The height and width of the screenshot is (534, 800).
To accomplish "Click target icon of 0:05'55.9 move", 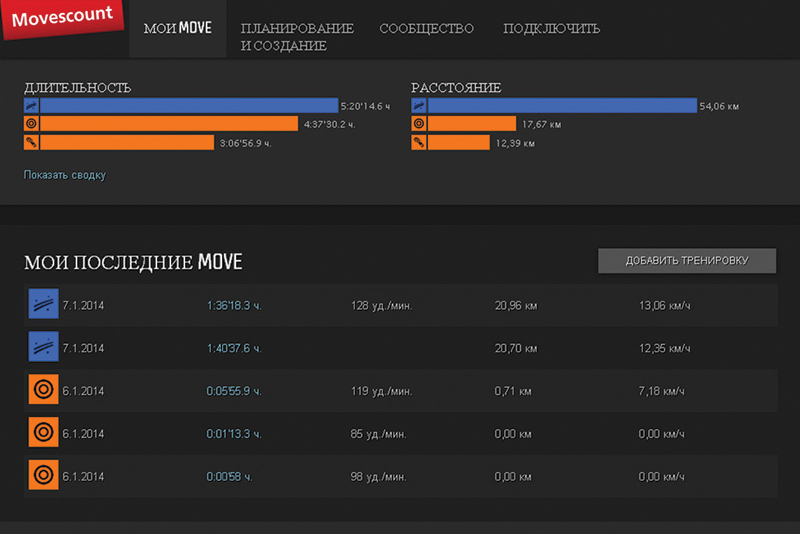I will coord(43,389).
